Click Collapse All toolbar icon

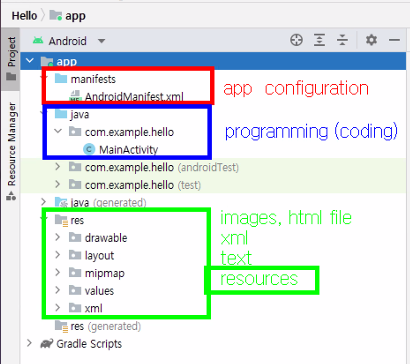[x=342, y=40]
